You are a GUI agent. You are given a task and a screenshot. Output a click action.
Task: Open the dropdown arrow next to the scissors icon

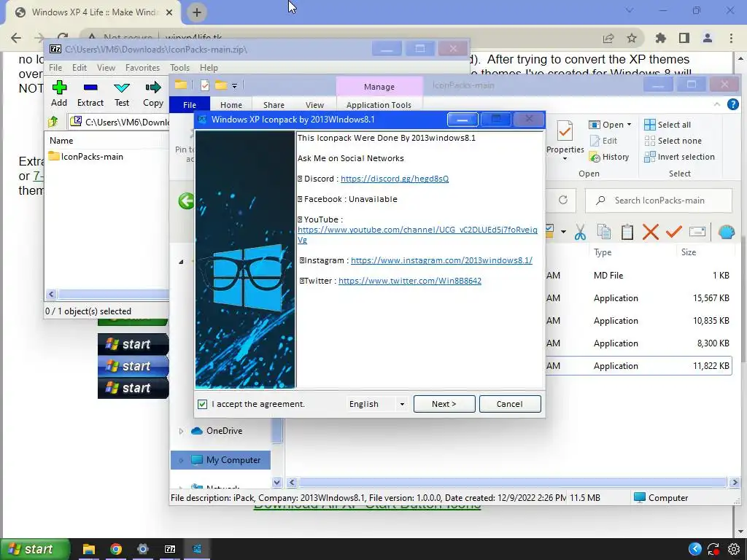[x=563, y=232]
